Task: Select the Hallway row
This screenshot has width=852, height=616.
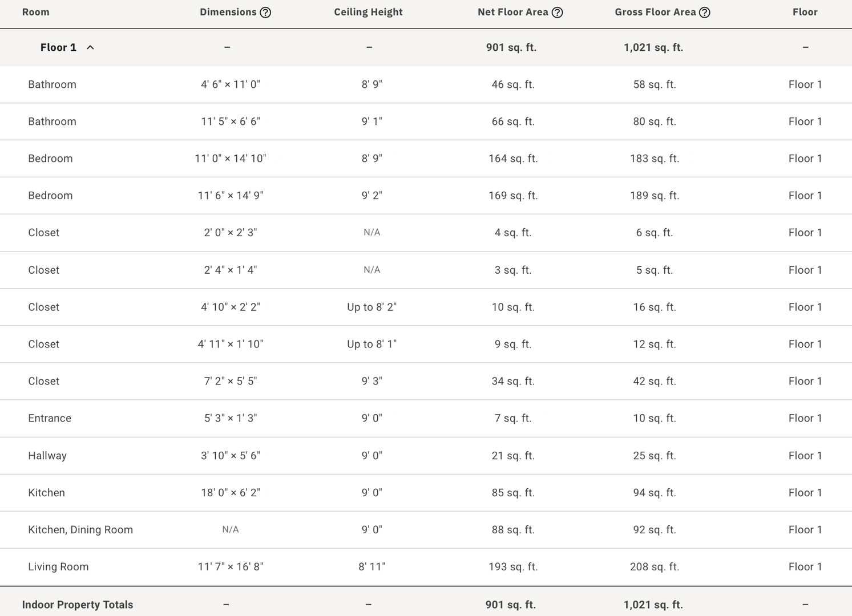Action: 426,456
